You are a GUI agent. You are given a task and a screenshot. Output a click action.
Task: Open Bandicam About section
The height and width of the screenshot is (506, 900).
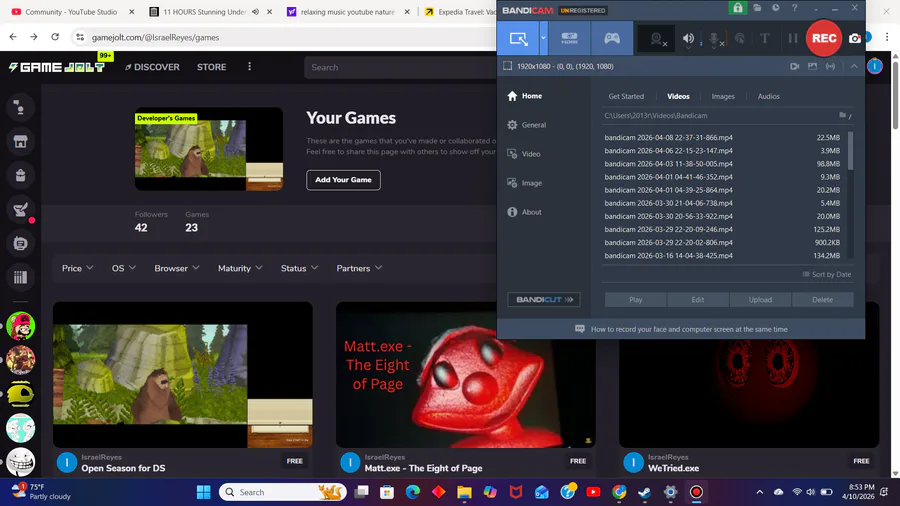click(525, 212)
